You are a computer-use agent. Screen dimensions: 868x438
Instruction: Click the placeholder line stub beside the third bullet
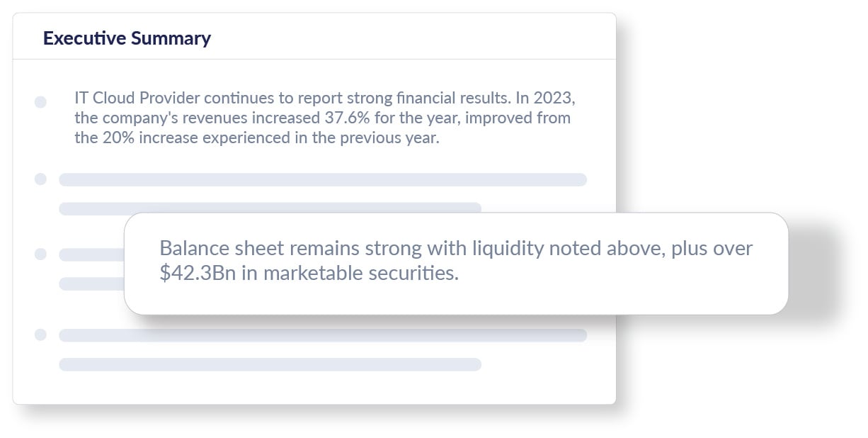click(91, 254)
